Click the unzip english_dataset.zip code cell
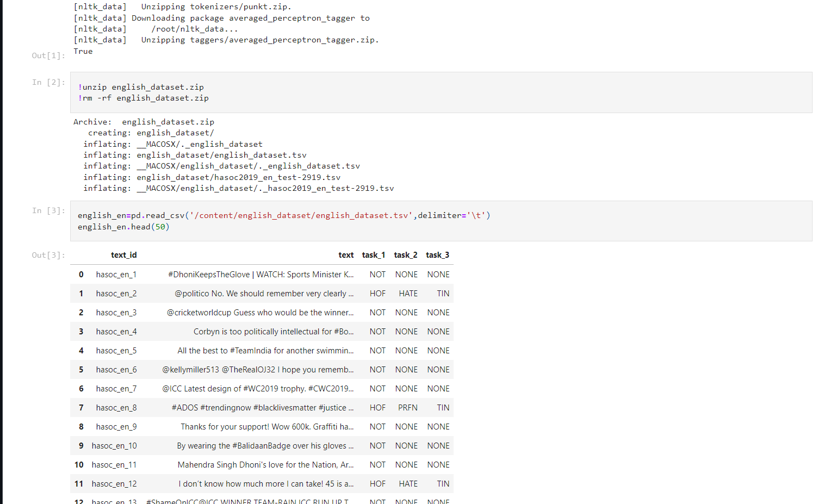824x504 pixels. click(441, 92)
